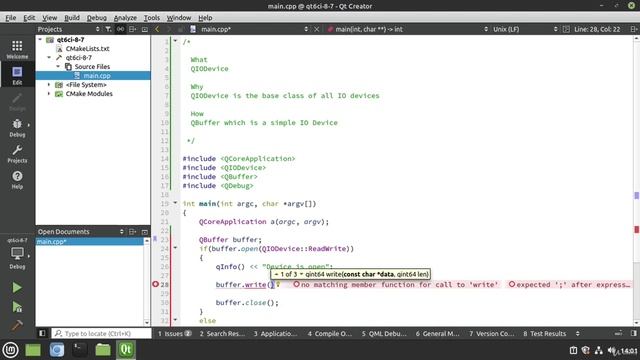Click the editor vertical scrollbar
This screenshot has width=640, height=360.
point(636,180)
